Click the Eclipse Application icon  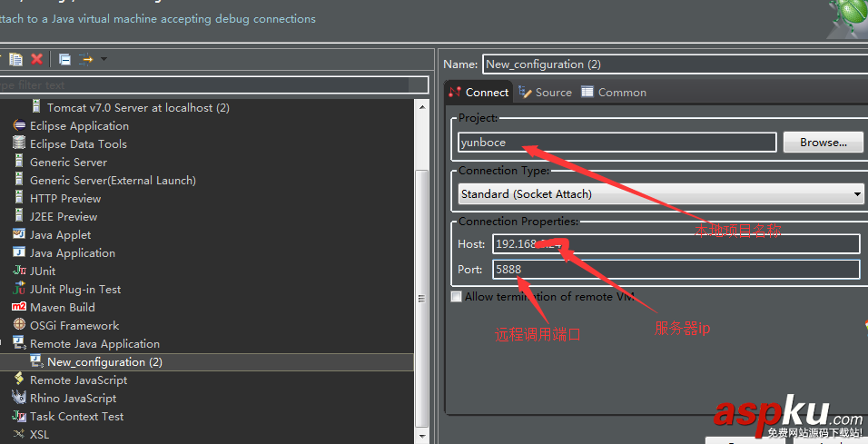pyautogui.click(x=19, y=125)
